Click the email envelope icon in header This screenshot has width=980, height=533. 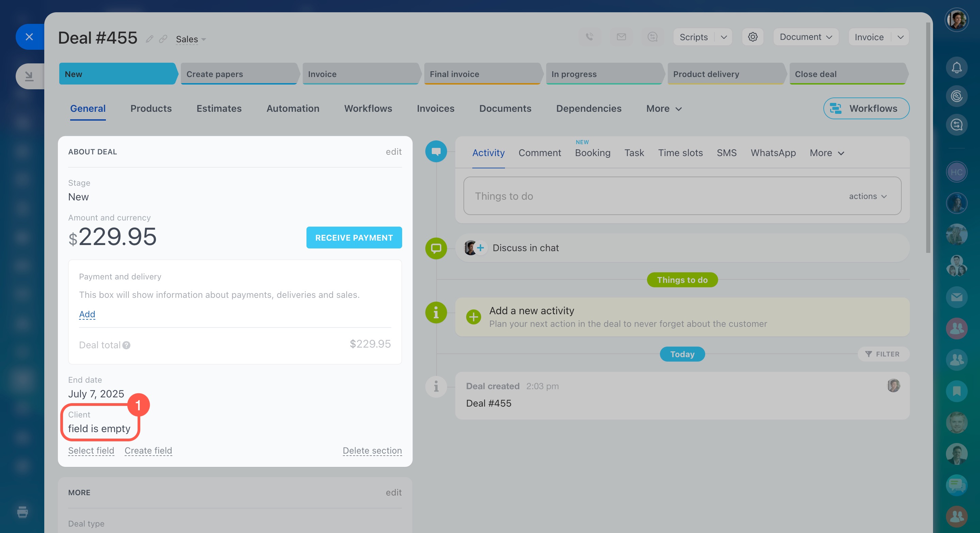click(621, 37)
